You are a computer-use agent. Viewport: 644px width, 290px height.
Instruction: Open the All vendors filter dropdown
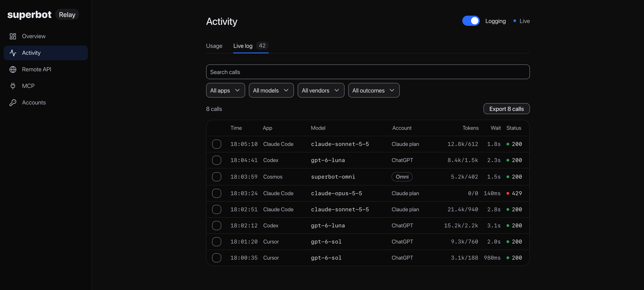(321, 90)
